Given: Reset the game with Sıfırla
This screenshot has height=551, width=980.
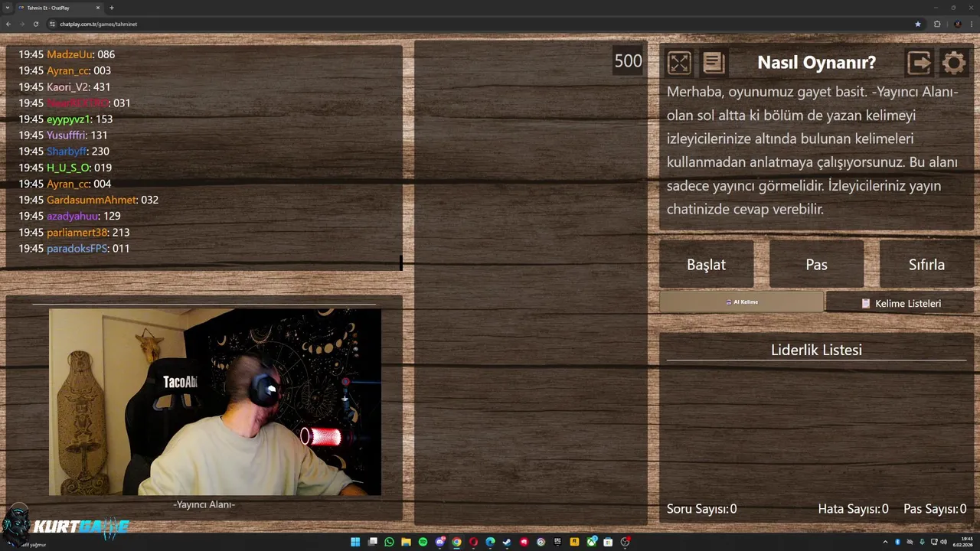Looking at the screenshot, I should coord(926,265).
